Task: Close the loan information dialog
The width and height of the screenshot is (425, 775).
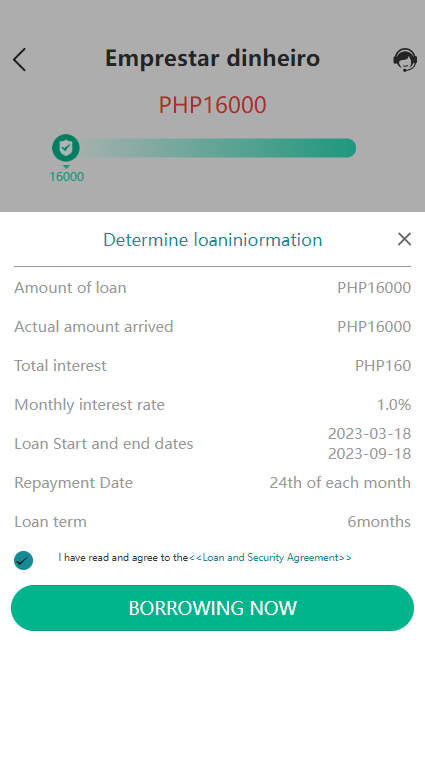Action: click(404, 239)
